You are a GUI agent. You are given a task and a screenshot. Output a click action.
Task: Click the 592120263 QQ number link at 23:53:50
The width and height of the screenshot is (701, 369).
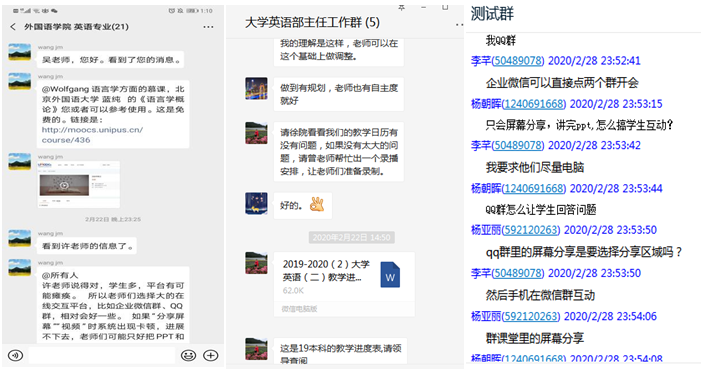tap(531, 230)
